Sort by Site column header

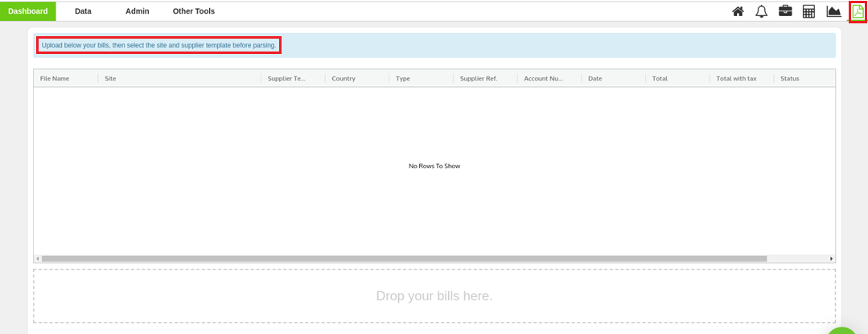111,79
